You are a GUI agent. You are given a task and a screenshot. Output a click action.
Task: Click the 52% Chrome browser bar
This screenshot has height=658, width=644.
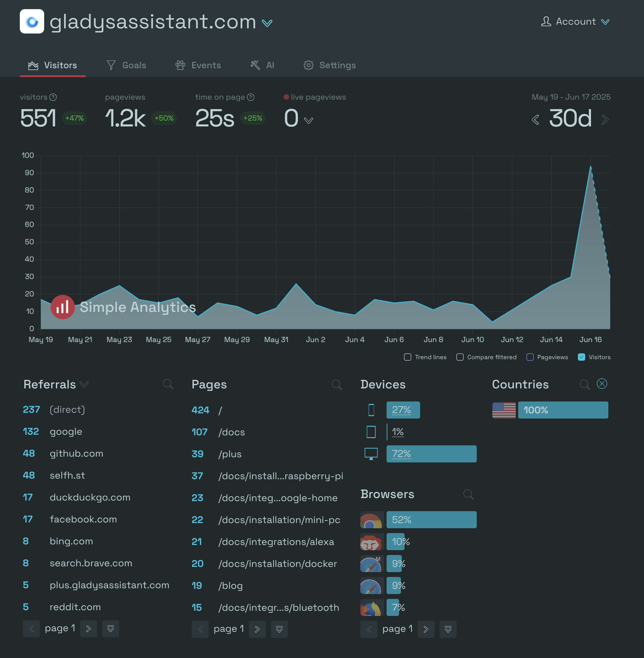tap(432, 520)
